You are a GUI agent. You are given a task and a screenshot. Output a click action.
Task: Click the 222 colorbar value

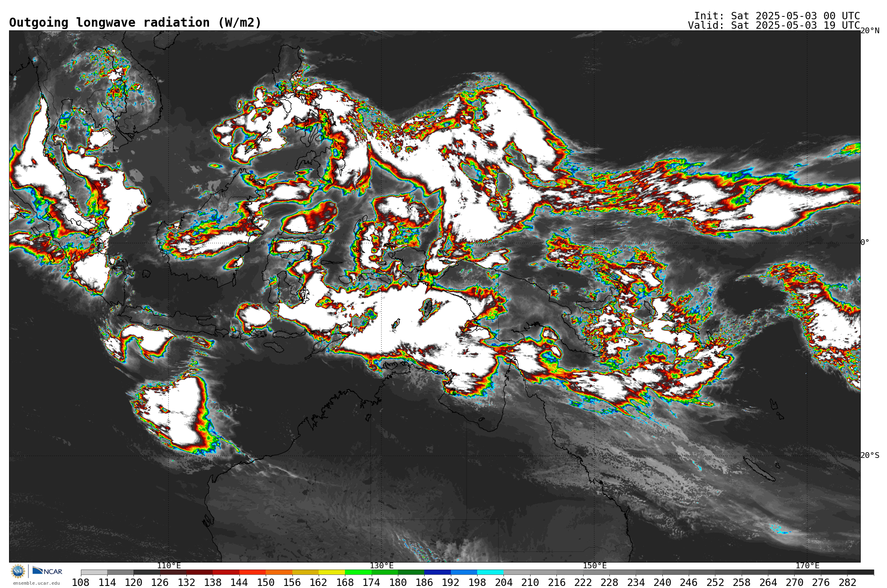coord(583,583)
